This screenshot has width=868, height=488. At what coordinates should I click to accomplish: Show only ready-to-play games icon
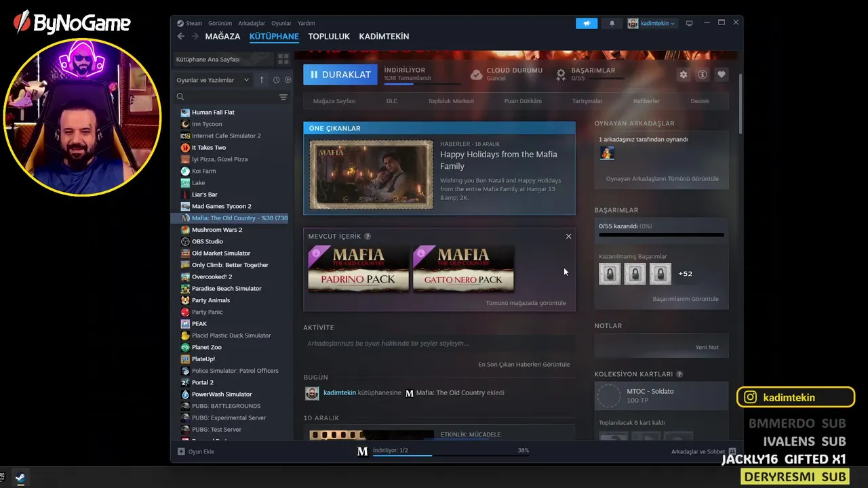288,80
